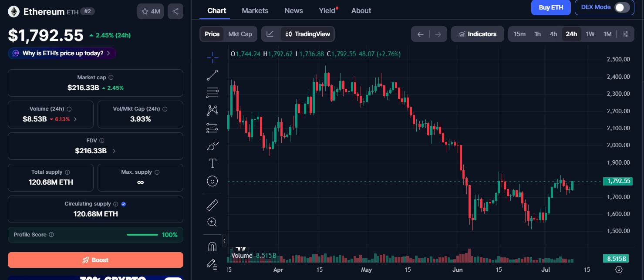Viewport: 644px width, 280px height.
Task: Click the #2 rank badge
Action: pyautogui.click(x=88, y=12)
